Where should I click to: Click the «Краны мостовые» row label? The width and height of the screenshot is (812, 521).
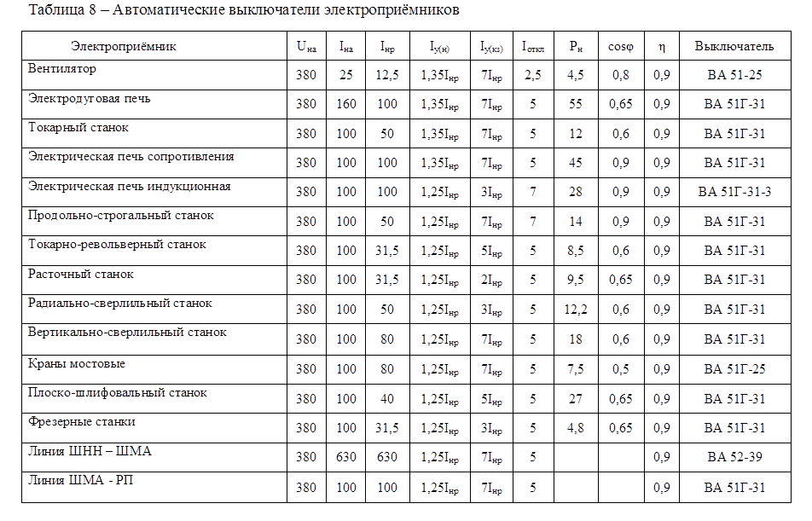pyautogui.click(x=77, y=363)
